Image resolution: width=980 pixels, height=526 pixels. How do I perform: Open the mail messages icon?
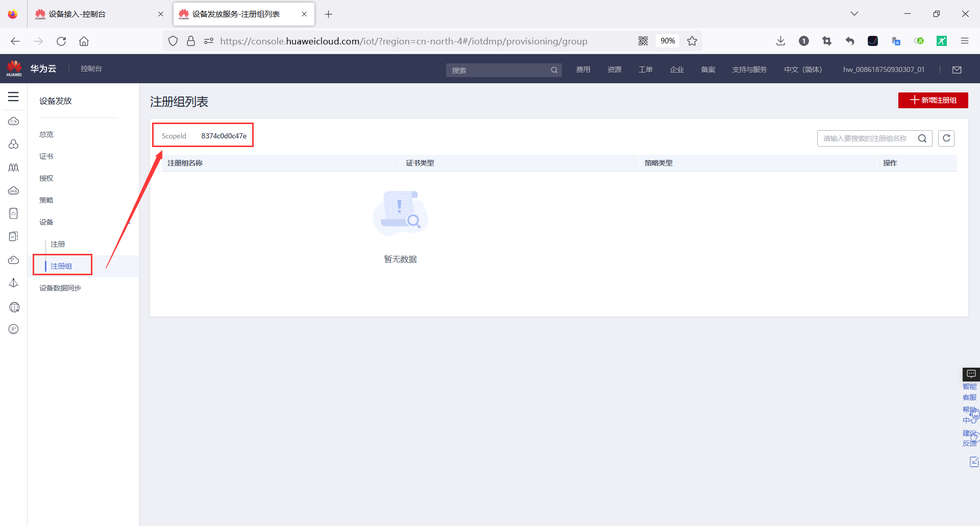tap(957, 70)
